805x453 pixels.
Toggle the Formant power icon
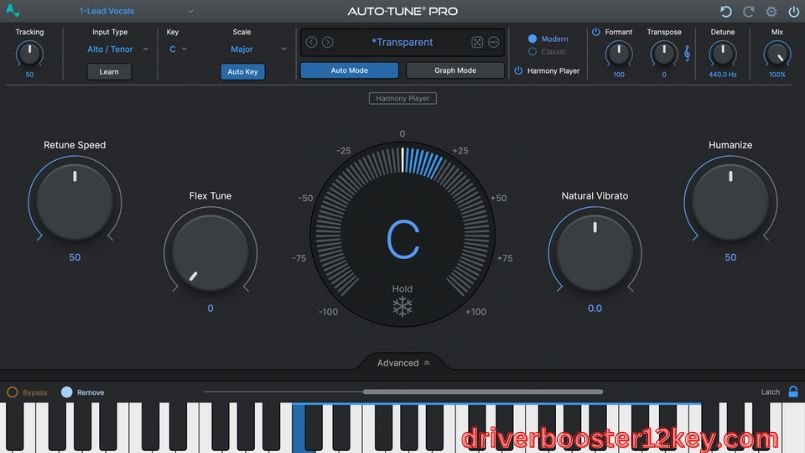[x=596, y=32]
